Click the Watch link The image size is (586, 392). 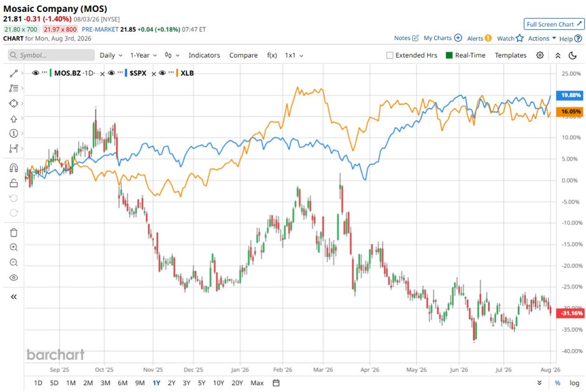[x=506, y=38]
